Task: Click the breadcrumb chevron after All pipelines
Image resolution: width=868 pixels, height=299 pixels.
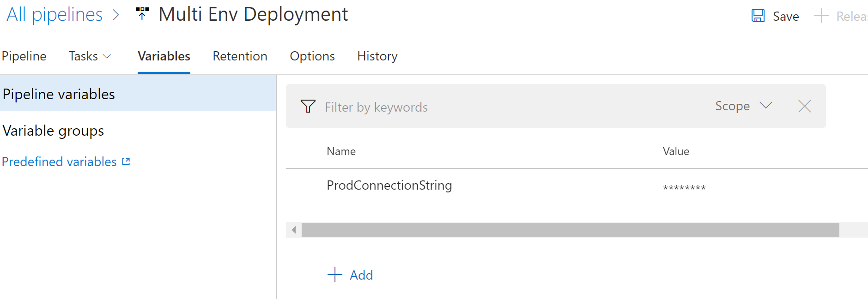Action: (x=116, y=15)
